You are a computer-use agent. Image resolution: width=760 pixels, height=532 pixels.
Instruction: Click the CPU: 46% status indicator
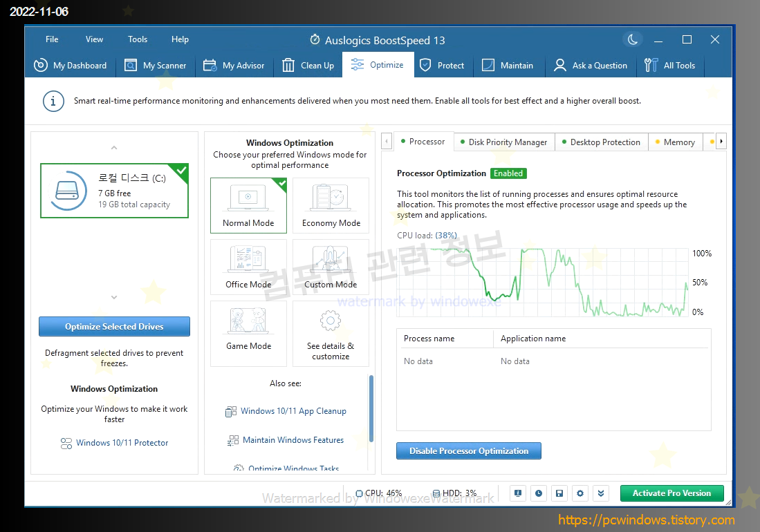(x=378, y=493)
